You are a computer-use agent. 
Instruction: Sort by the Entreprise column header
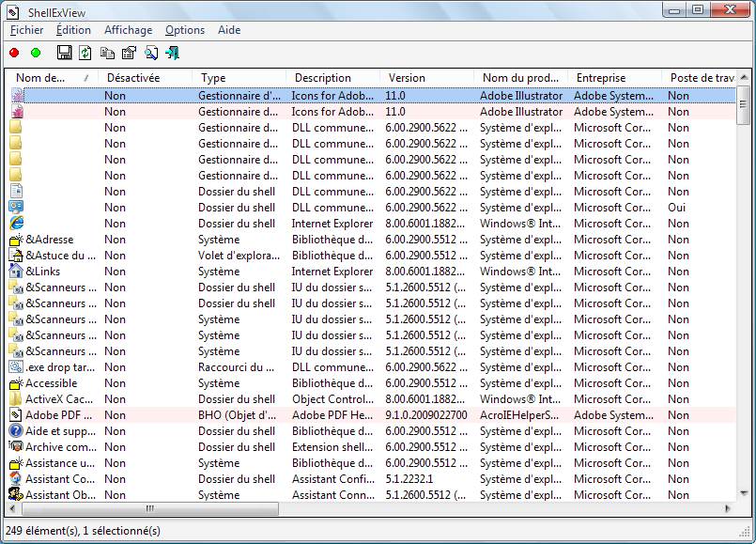click(x=615, y=78)
